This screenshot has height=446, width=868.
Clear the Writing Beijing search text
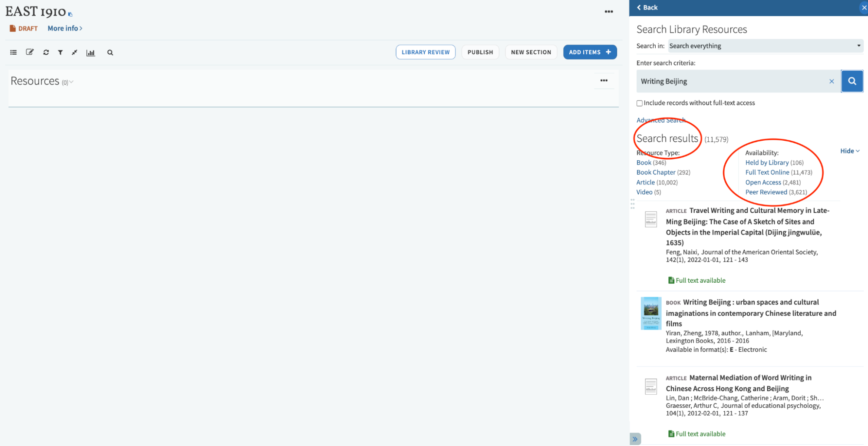[831, 81]
